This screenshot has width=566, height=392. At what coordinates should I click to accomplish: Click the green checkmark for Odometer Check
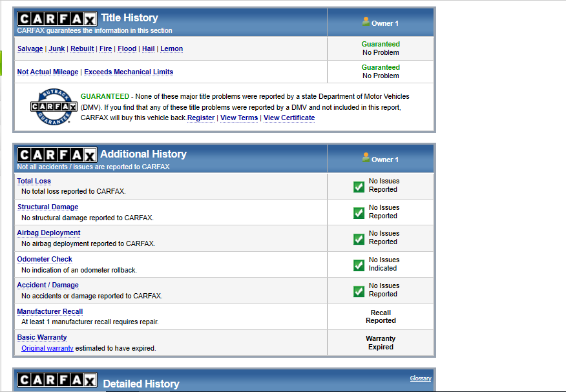359,265
